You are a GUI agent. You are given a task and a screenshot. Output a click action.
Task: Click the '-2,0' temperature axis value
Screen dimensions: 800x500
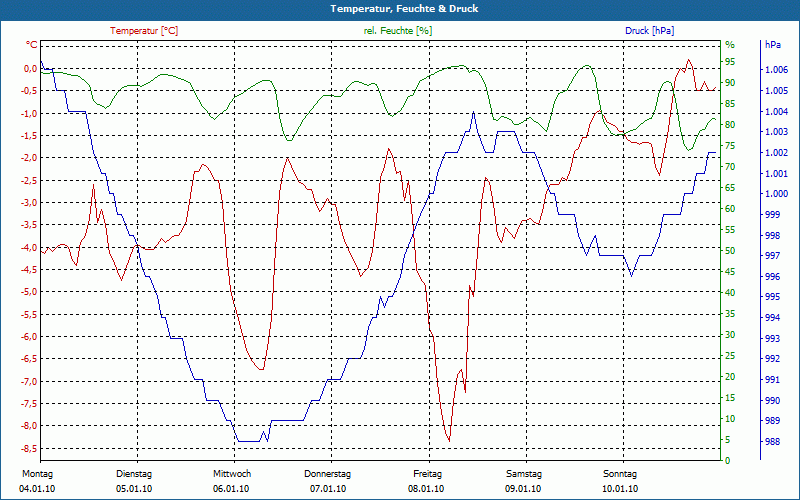point(29,158)
